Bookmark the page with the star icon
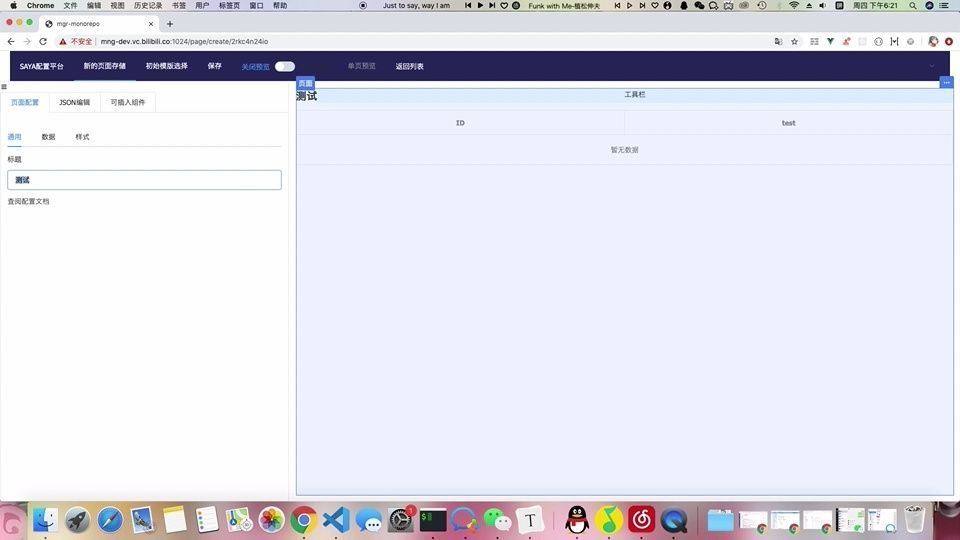The width and height of the screenshot is (960, 540). pyautogui.click(x=795, y=42)
